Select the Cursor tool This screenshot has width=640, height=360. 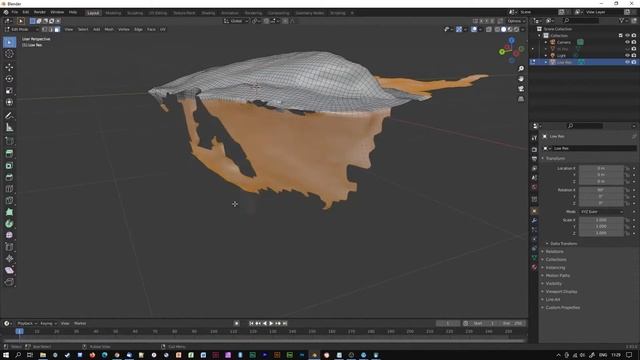point(9,54)
